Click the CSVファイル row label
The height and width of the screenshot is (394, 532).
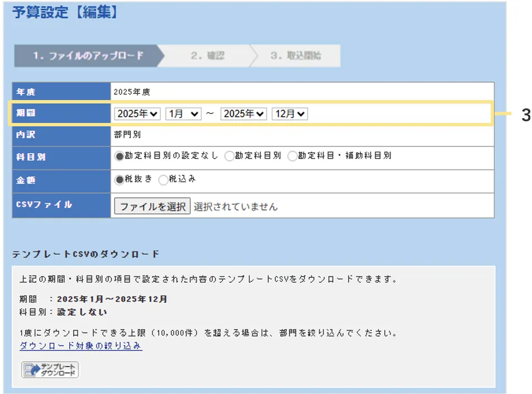[x=45, y=205]
